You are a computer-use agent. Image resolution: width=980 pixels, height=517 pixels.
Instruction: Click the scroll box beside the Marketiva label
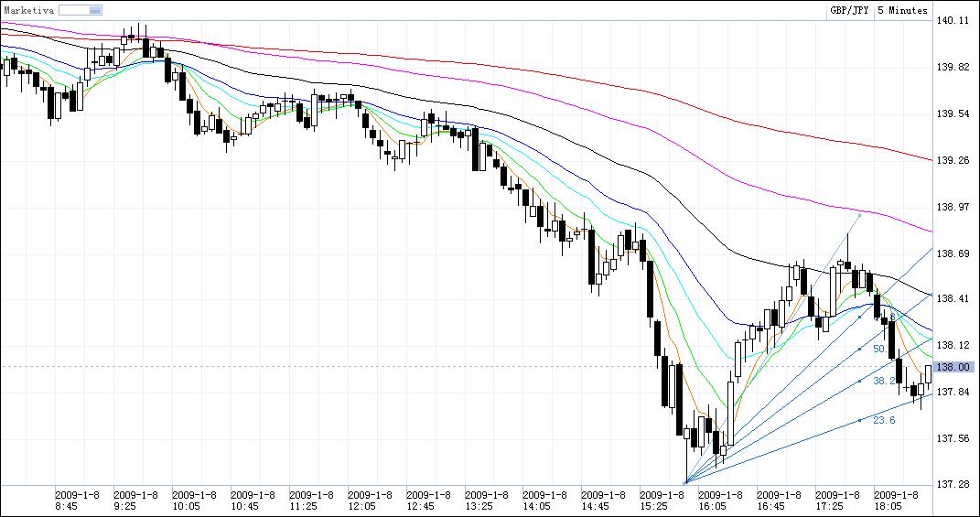click(x=80, y=10)
